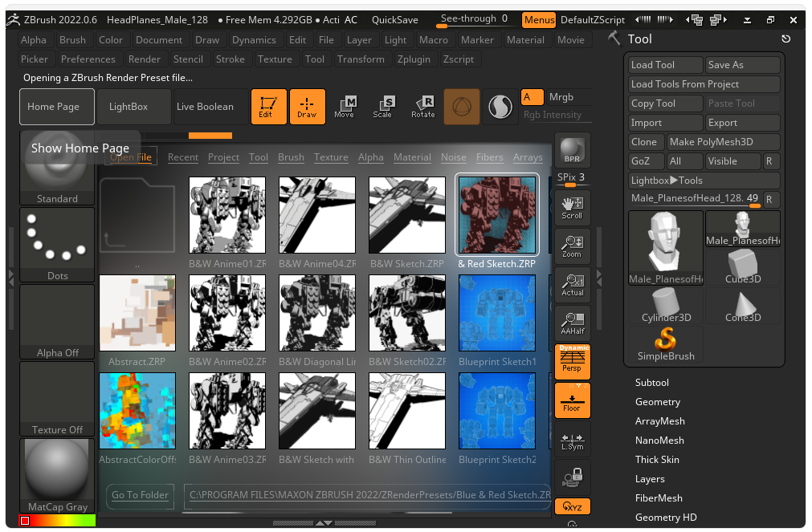Image resolution: width=812 pixels, height=532 pixels.
Task: Click the camera lock icon
Action: [x=572, y=477]
